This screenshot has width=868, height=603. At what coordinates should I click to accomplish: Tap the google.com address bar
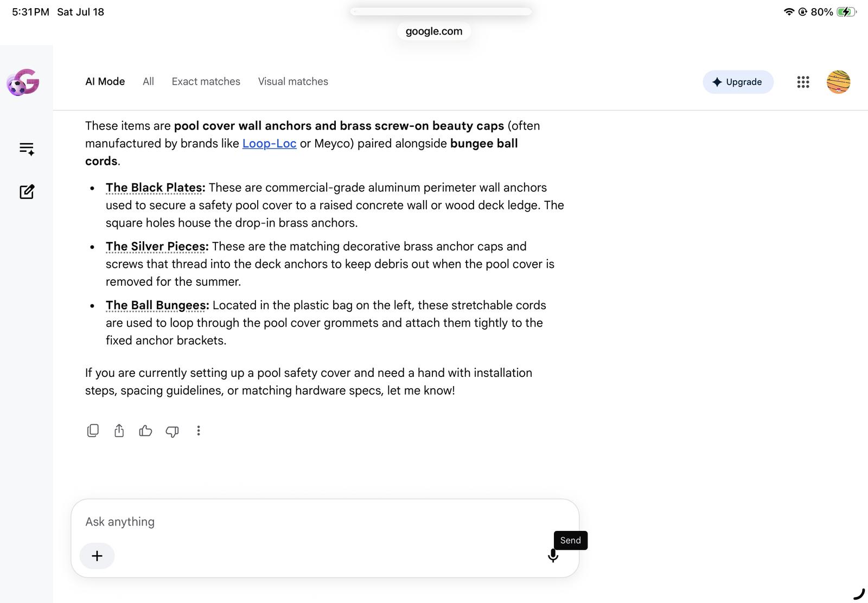tap(434, 31)
